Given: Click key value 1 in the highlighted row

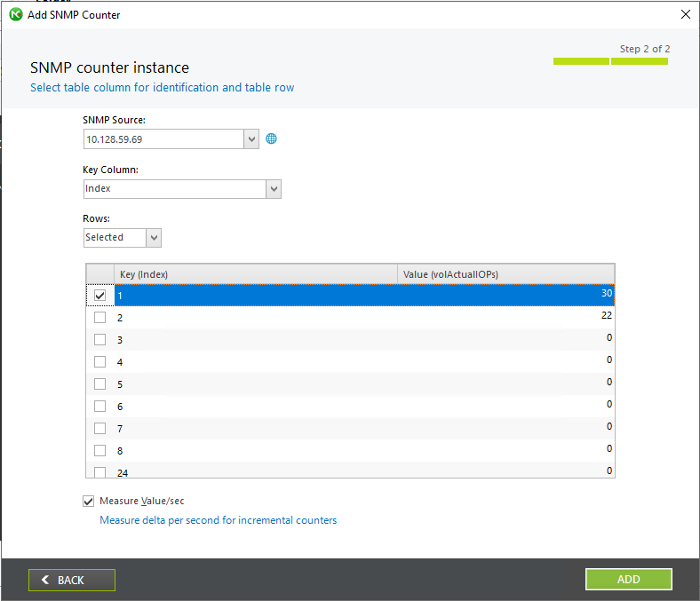Looking at the screenshot, I should 120,296.
